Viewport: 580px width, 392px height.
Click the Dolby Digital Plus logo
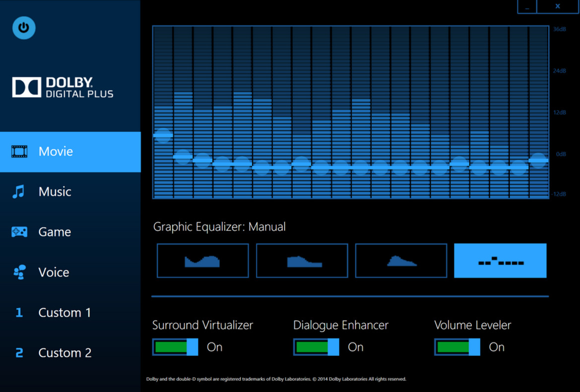[x=63, y=87]
